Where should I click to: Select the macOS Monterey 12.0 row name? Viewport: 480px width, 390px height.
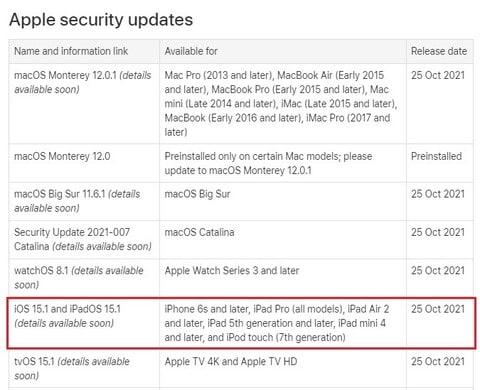click(62, 156)
